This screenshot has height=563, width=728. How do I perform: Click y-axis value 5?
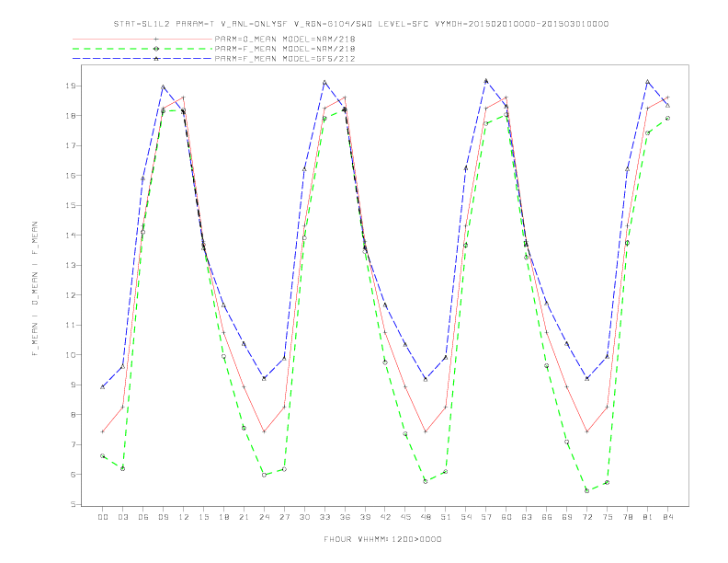[x=74, y=504]
